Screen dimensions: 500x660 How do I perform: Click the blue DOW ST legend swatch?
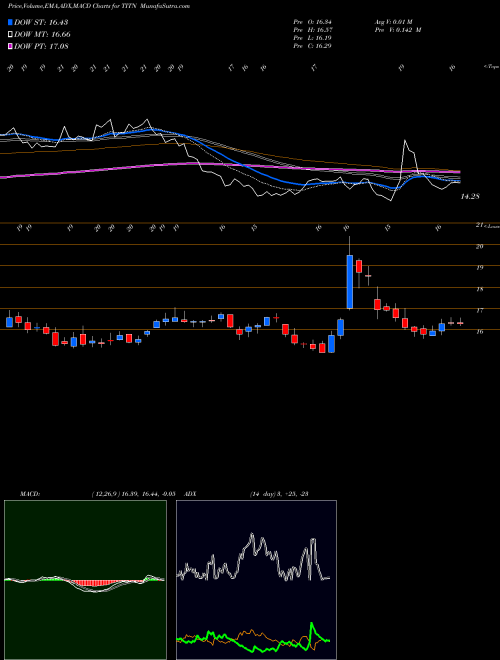(11, 22)
